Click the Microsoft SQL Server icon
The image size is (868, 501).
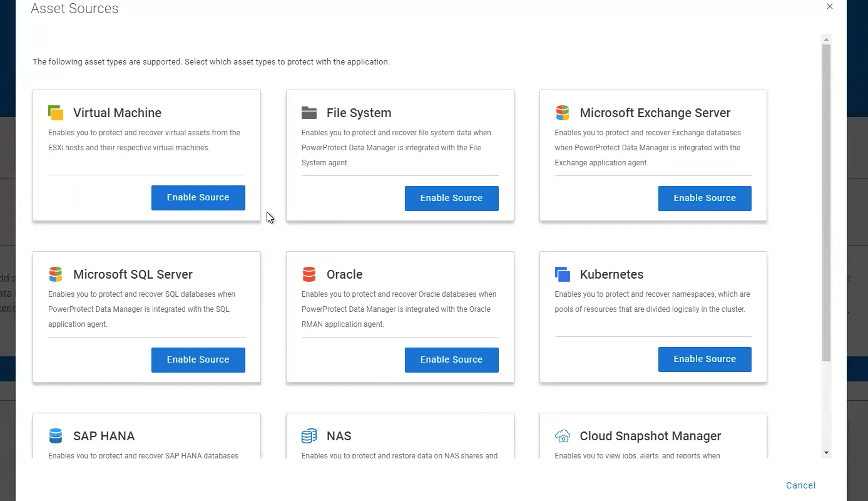point(56,274)
